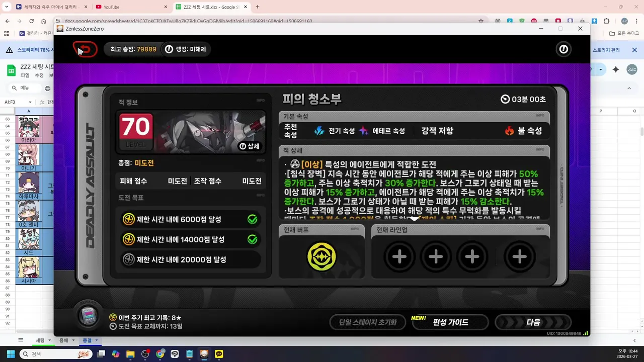Click the Chrome home button

coord(44,21)
